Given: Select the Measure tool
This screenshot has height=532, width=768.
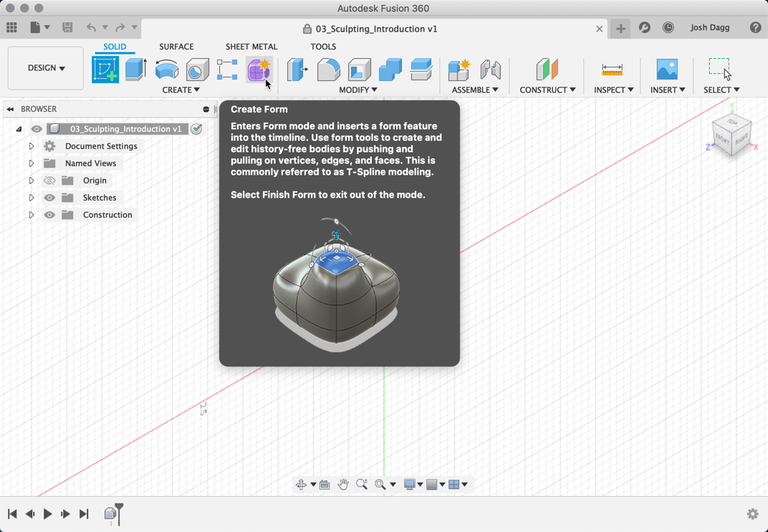Looking at the screenshot, I should (613, 69).
